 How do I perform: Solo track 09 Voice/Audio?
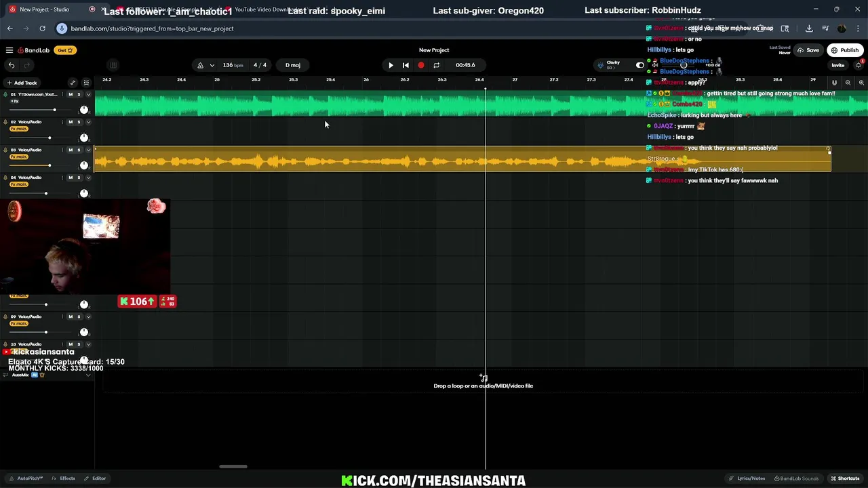click(x=79, y=317)
